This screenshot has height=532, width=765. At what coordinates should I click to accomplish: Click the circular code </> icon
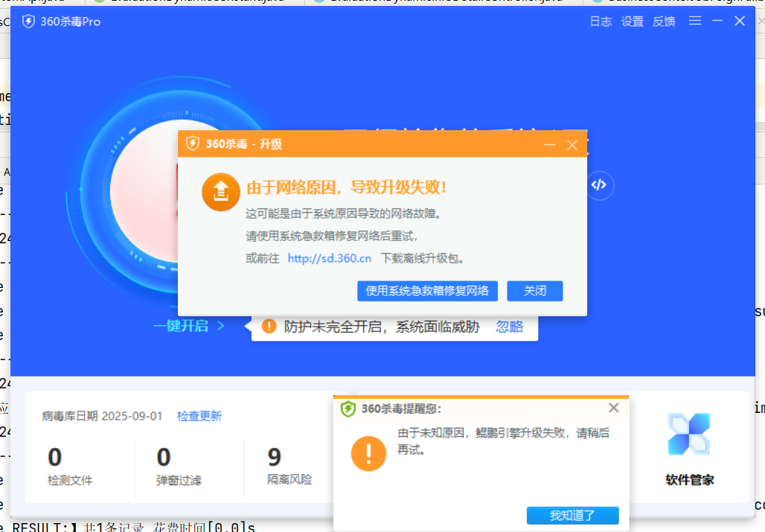pyautogui.click(x=600, y=186)
